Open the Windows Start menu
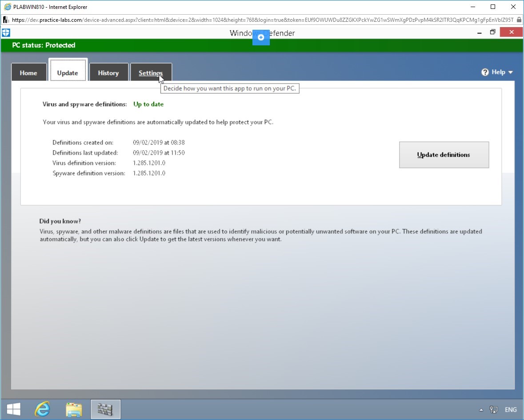This screenshot has height=420, width=524. click(14, 409)
